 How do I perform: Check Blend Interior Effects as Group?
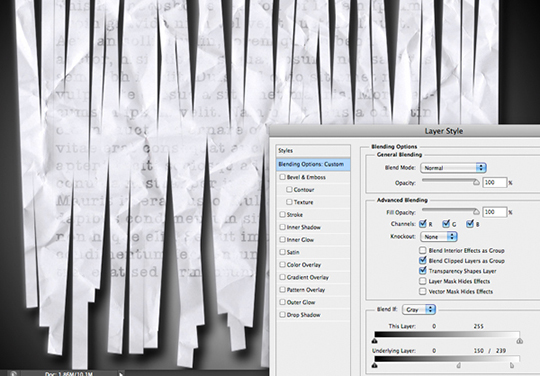[423, 250]
